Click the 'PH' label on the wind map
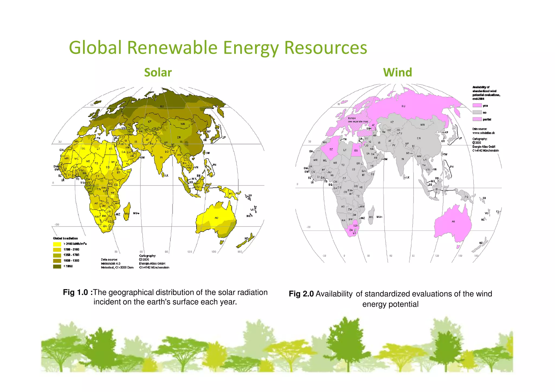The width and height of the screenshot is (555, 392). (452, 167)
